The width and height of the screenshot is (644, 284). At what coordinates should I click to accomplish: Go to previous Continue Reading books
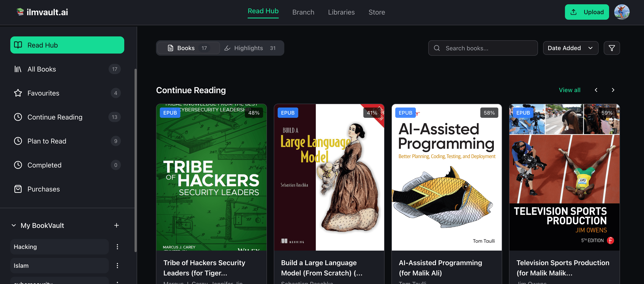pyautogui.click(x=596, y=90)
